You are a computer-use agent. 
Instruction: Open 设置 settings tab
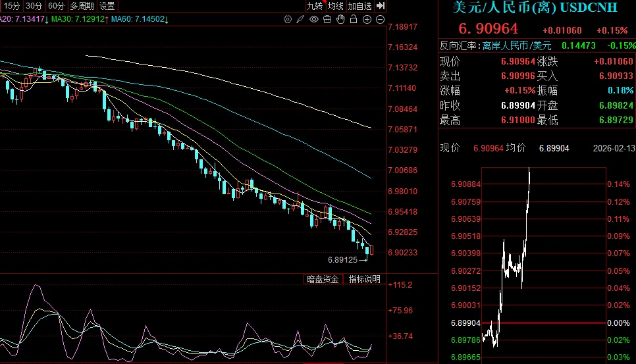[x=107, y=6]
